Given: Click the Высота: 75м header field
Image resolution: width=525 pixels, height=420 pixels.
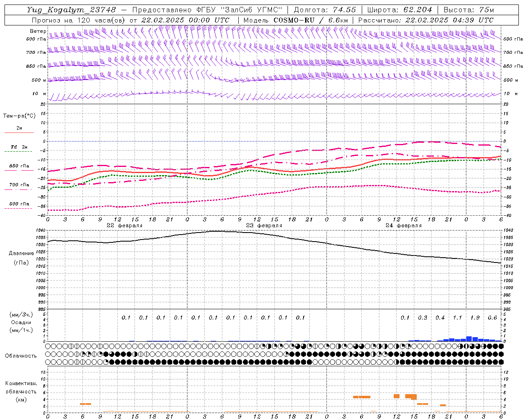Looking at the screenshot, I should point(469,10).
